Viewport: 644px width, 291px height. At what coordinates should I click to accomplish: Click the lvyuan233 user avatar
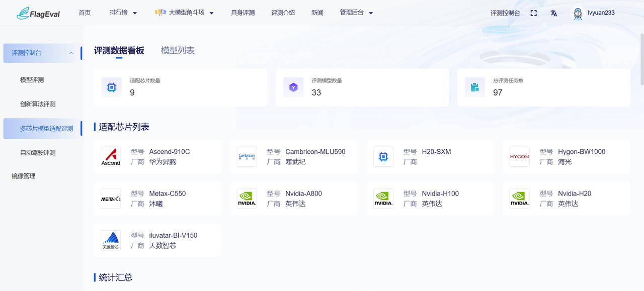point(578,13)
